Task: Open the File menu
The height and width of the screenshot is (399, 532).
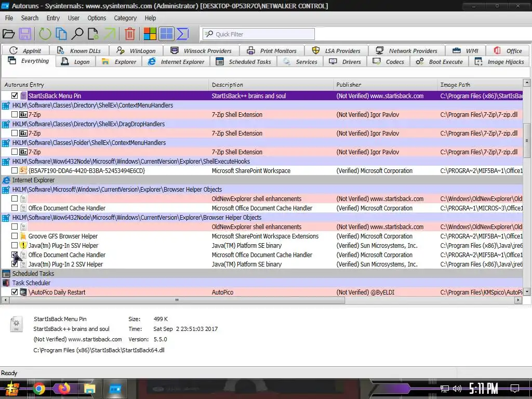Action: (x=9, y=18)
